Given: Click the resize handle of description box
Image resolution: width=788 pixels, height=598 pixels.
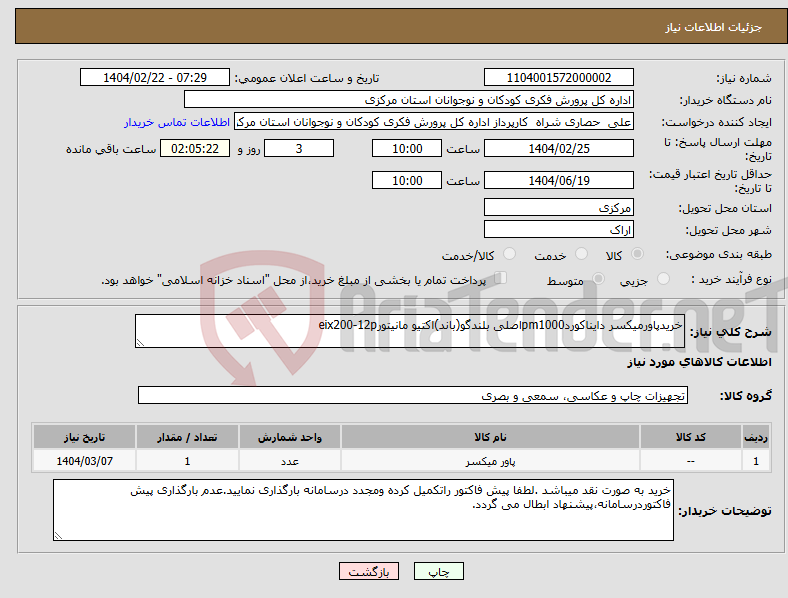Looking at the screenshot, I should point(140,343).
